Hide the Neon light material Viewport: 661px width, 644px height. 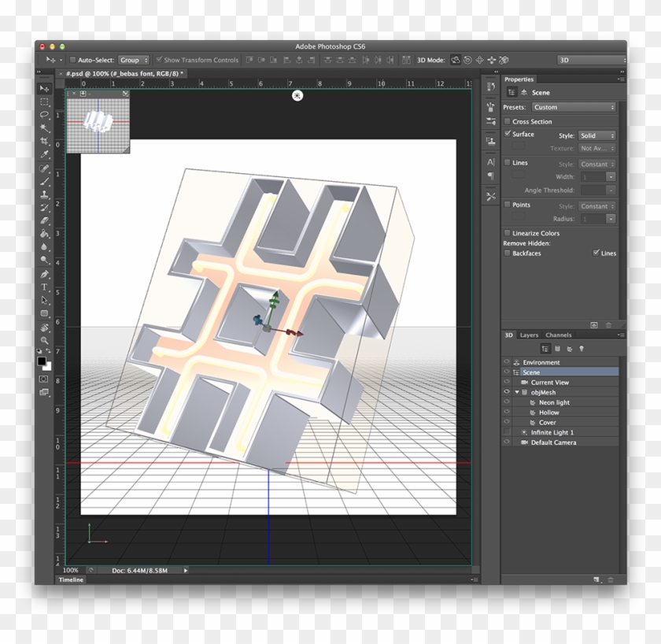click(x=505, y=402)
